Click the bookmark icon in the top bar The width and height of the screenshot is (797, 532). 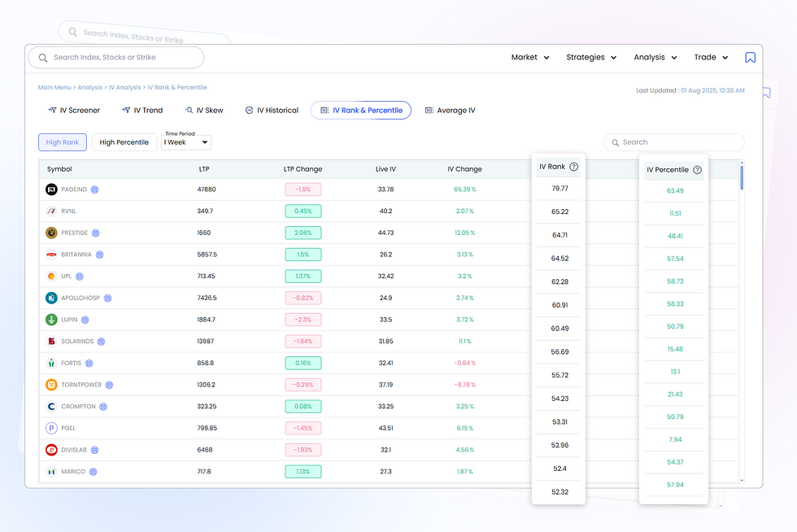750,58
